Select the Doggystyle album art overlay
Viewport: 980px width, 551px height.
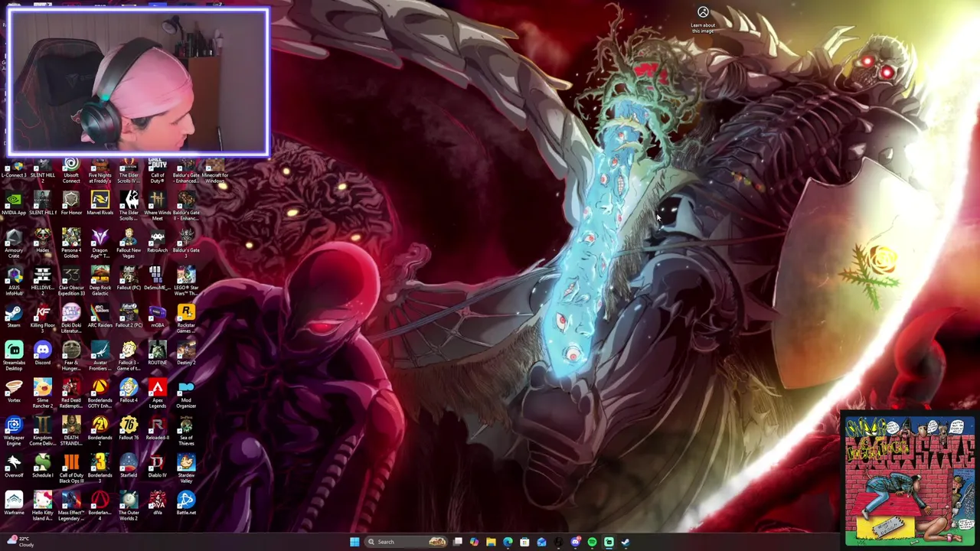coord(910,482)
